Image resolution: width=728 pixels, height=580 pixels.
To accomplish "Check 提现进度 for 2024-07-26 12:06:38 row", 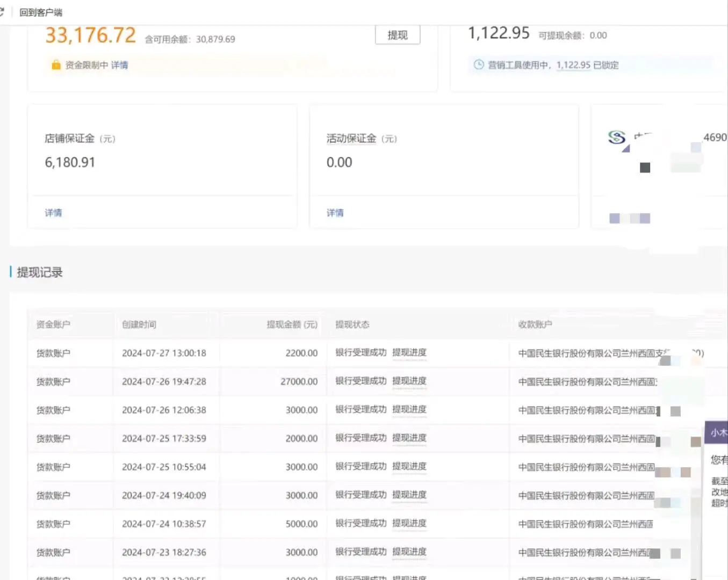I will click(x=409, y=409).
